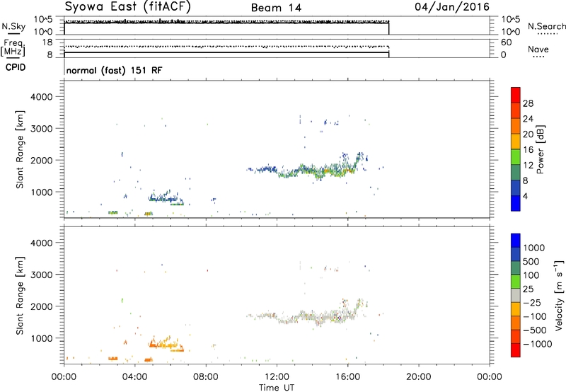
Task: Click the Nave axis value '60'
Action: coord(506,42)
